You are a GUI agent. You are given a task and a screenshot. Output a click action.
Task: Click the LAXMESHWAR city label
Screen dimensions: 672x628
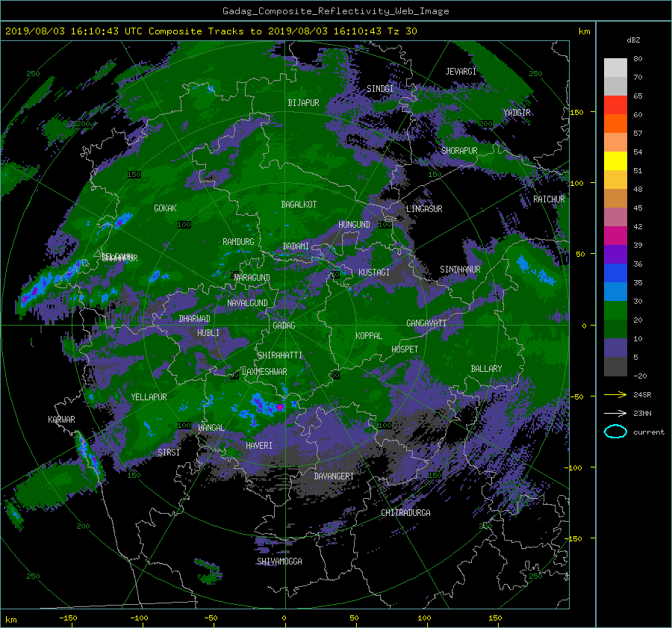[x=264, y=372]
